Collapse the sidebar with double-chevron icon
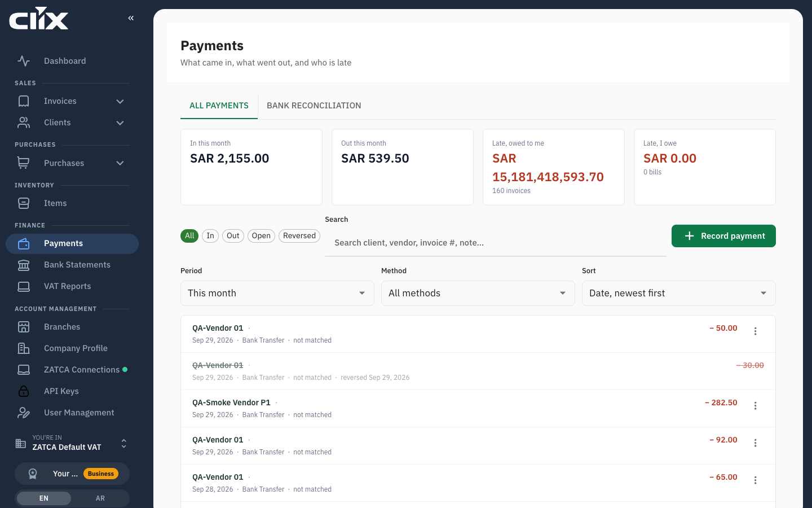 pos(131,18)
